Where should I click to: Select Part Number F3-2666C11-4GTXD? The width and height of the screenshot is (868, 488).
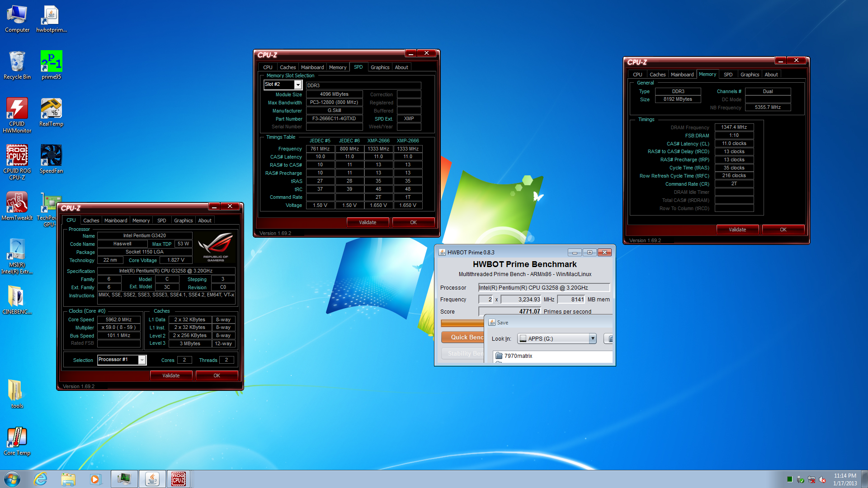click(334, 119)
